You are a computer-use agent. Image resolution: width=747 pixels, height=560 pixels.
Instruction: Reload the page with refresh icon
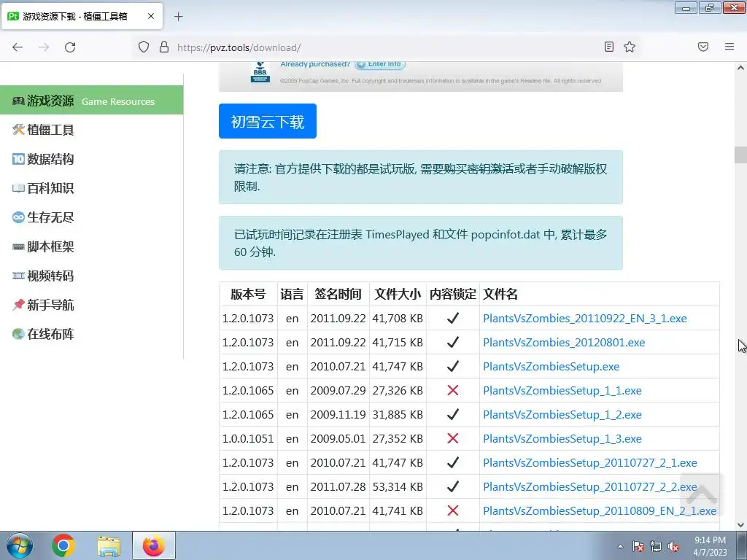[x=70, y=47]
